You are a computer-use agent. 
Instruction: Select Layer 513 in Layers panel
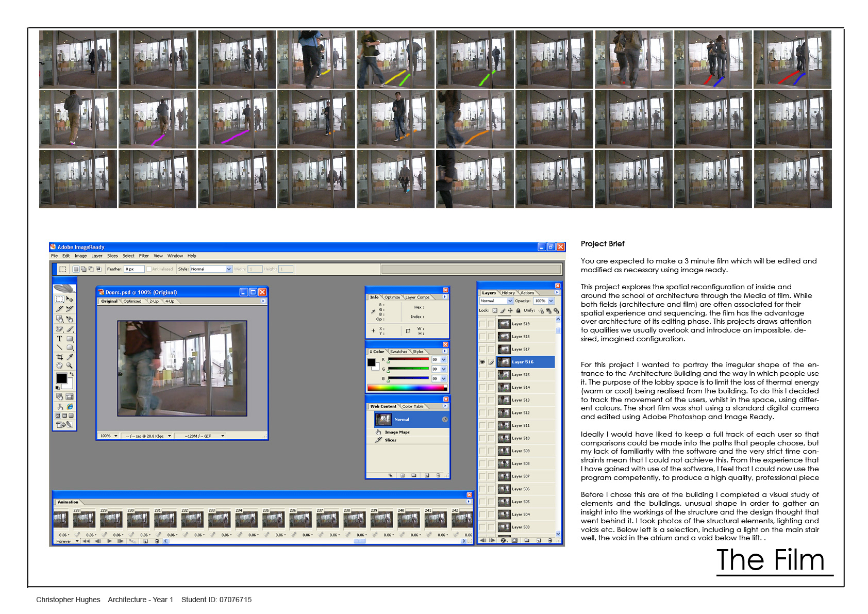[526, 400]
